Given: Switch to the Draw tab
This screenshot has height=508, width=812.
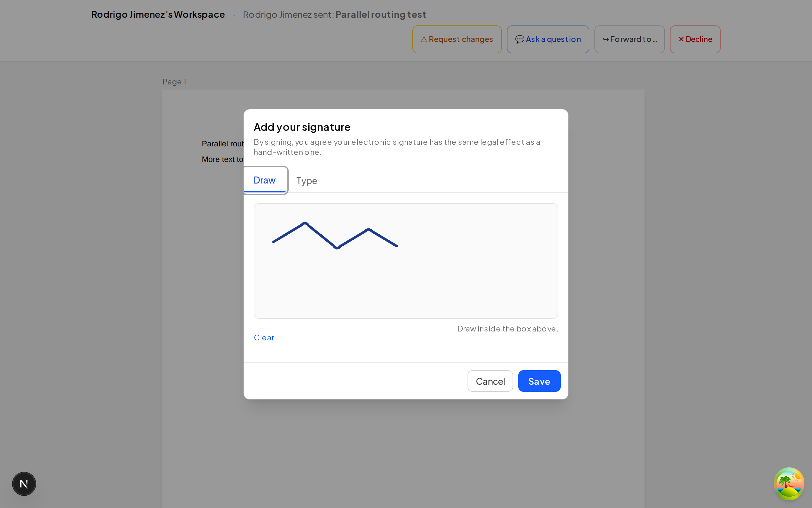Looking at the screenshot, I should pyautogui.click(x=265, y=180).
